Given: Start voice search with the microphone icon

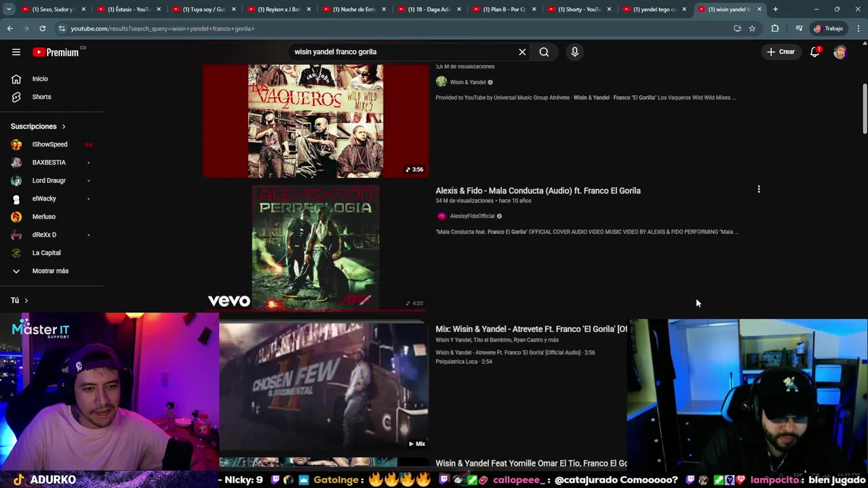Looking at the screenshot, I should coord(574,52).
